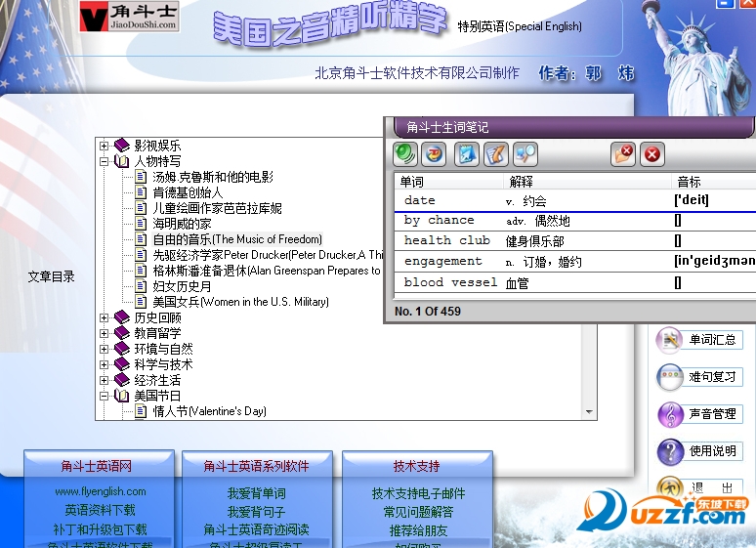The height and width of the screenshot is (548, 756).
Task: Click the purple book icon for 经济生活
Action: 122,380
